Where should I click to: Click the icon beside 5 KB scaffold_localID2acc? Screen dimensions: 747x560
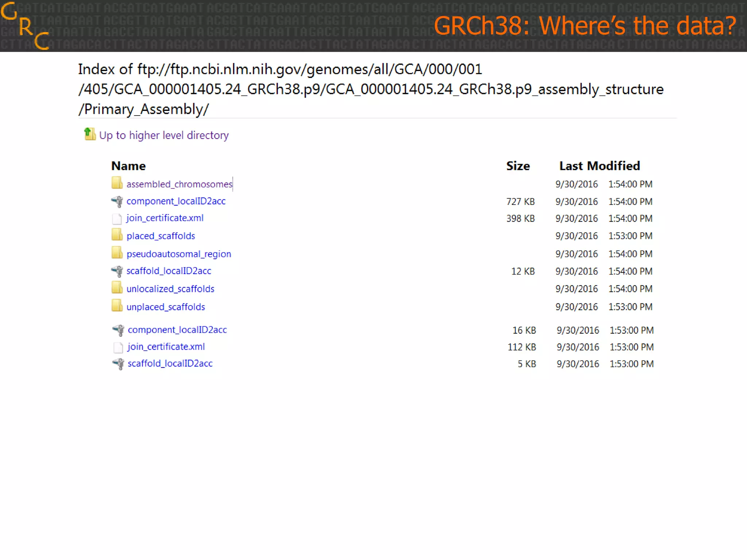[x=119, y=364]
